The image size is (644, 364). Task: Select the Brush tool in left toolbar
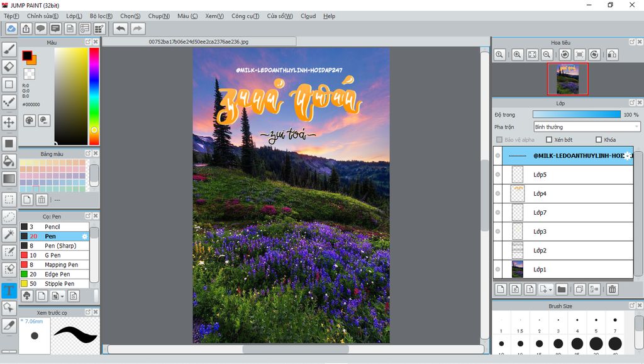pos(9,49)
